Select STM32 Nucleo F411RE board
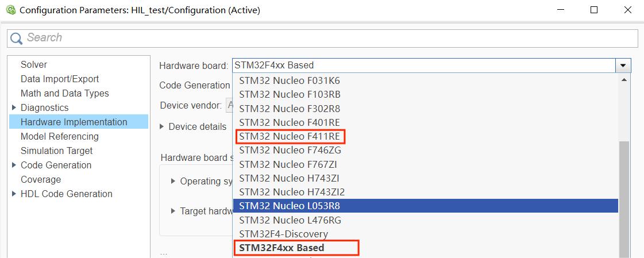Viewport: 644px width, 258px height. coord(290,136)
